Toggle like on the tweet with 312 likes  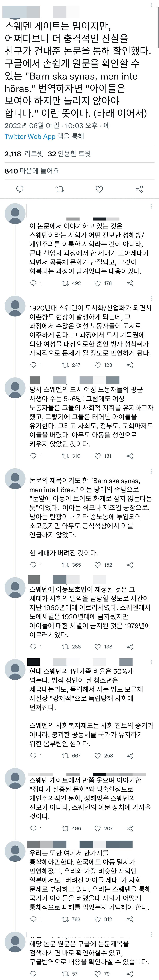tap(97, 919)
